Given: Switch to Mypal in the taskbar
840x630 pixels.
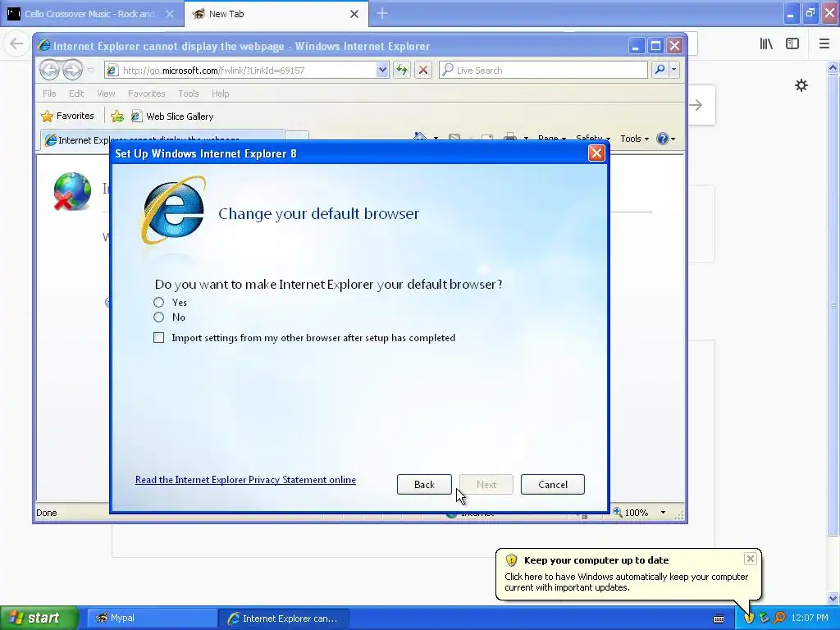Looking at the screenshot, I should tap(151, 618).
